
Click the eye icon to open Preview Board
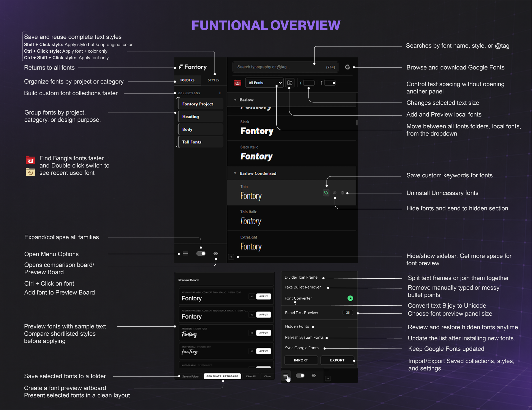click(x=216, y=253)
